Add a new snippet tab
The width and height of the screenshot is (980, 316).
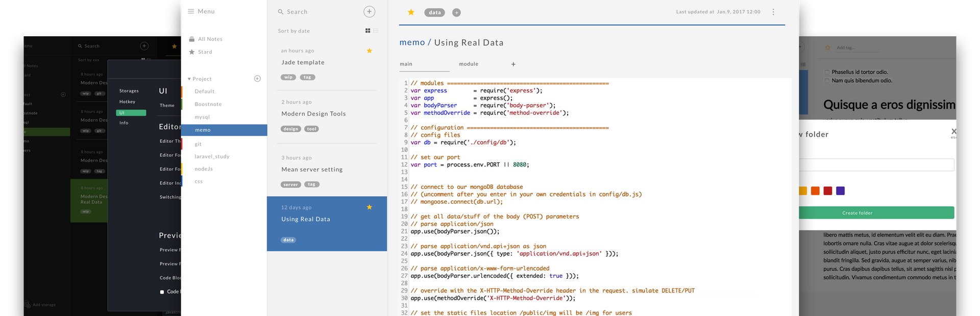click(513, 64)
